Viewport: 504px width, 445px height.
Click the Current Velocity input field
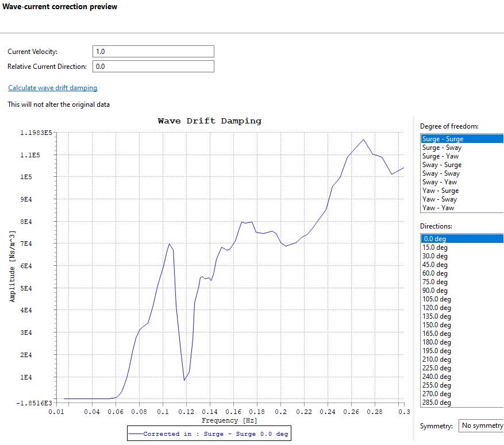[x=153, y=52]
